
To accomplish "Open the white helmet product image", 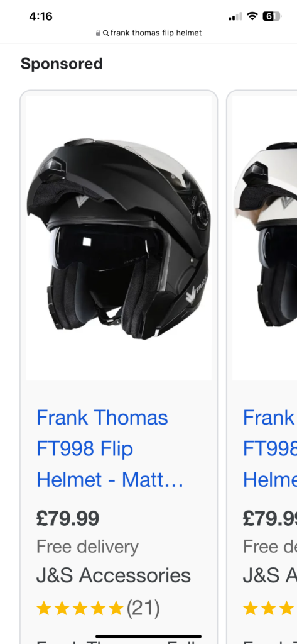I will pyautogui.click(x=264, y=238).
